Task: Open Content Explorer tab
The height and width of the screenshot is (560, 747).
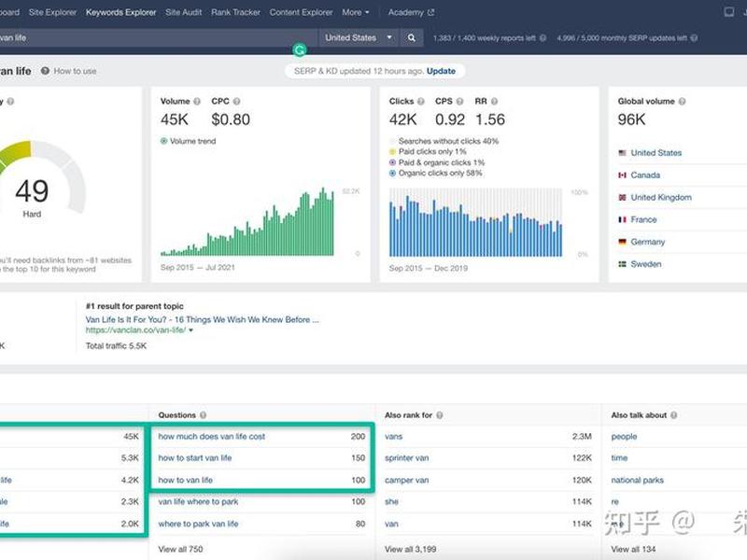Action: (301, 12)
